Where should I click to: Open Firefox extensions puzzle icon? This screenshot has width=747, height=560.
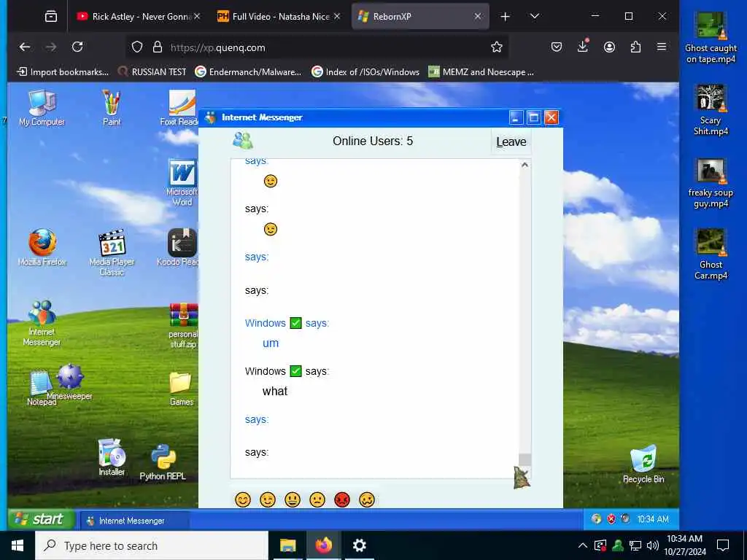pos(635,47)
